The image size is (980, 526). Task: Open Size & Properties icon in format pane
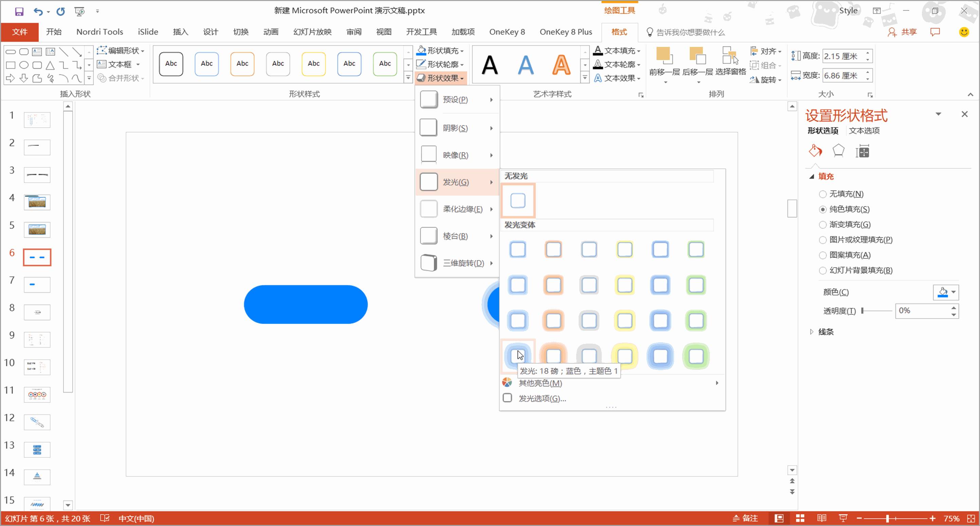pos(863,151)
